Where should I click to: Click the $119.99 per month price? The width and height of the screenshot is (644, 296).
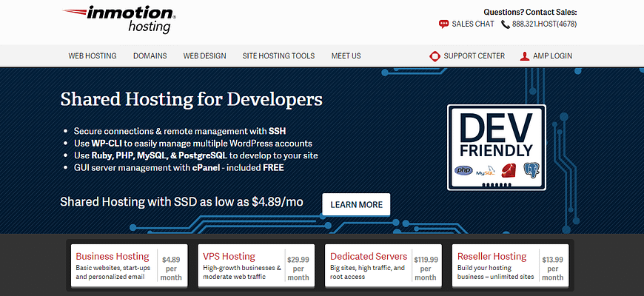pyautogui.click(x=426, y=269)
